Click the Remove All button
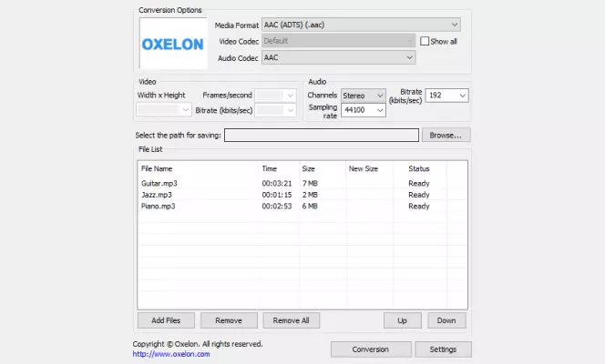 (x=292, y=320)
